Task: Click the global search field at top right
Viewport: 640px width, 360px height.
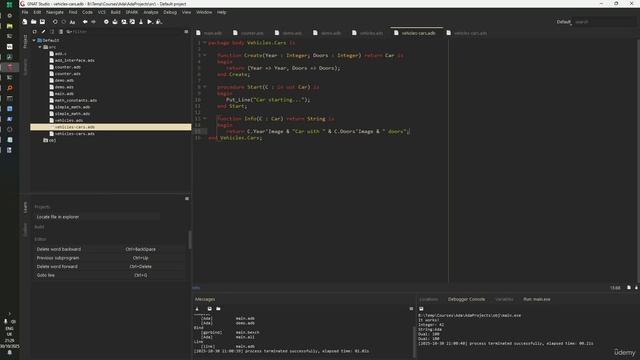Action: pyautogui.click(x=604, y=22)
